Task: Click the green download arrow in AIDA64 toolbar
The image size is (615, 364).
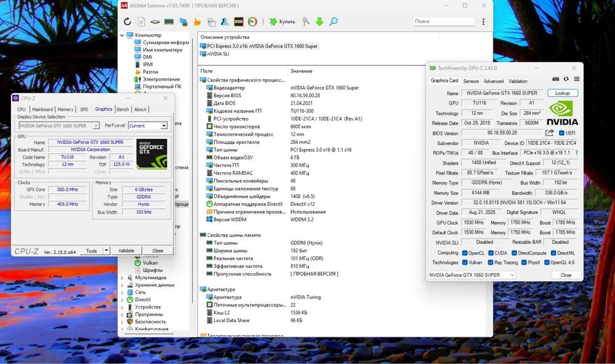Action: (320, 22)
